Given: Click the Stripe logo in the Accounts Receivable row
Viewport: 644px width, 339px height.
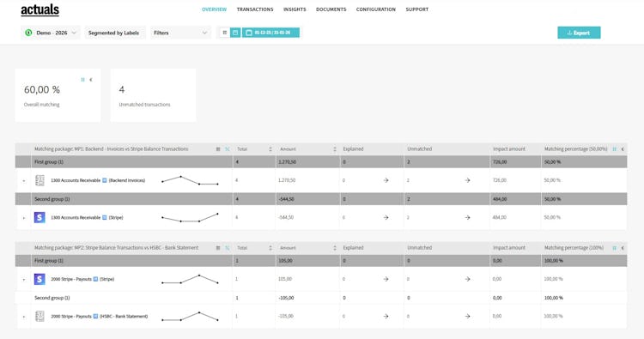Looking at the screenshot, I should click(39, 217).
